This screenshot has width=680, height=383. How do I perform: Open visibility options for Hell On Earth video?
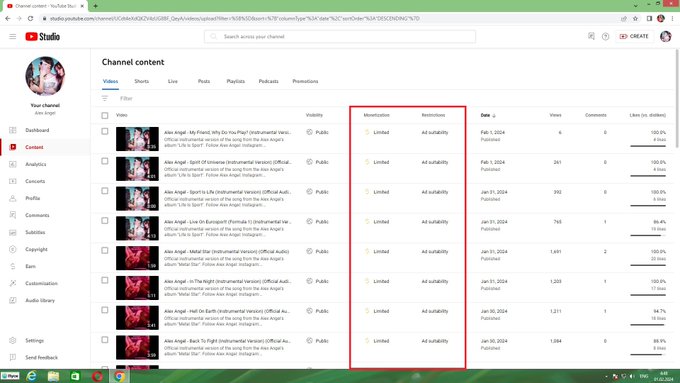pyautogui.click(x=317, y=311)
